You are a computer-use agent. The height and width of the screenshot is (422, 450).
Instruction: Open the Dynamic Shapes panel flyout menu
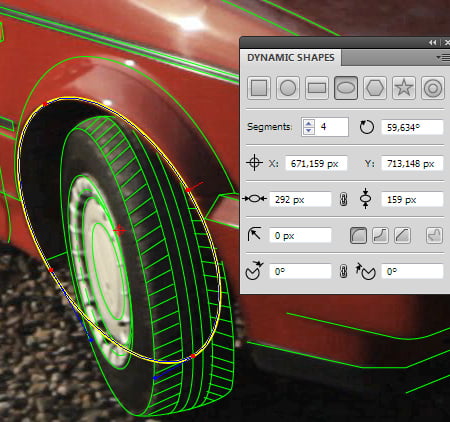coord(443,58)
